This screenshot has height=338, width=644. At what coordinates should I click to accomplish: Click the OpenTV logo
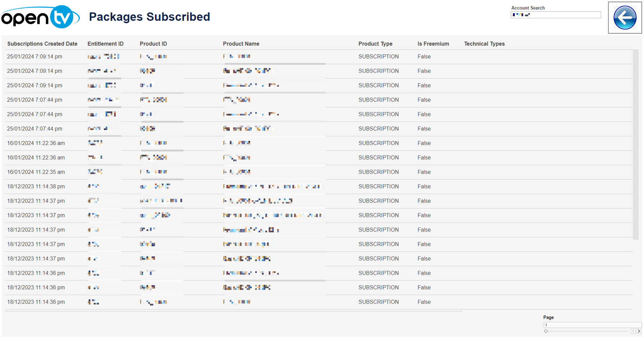(x=40, y=17)
